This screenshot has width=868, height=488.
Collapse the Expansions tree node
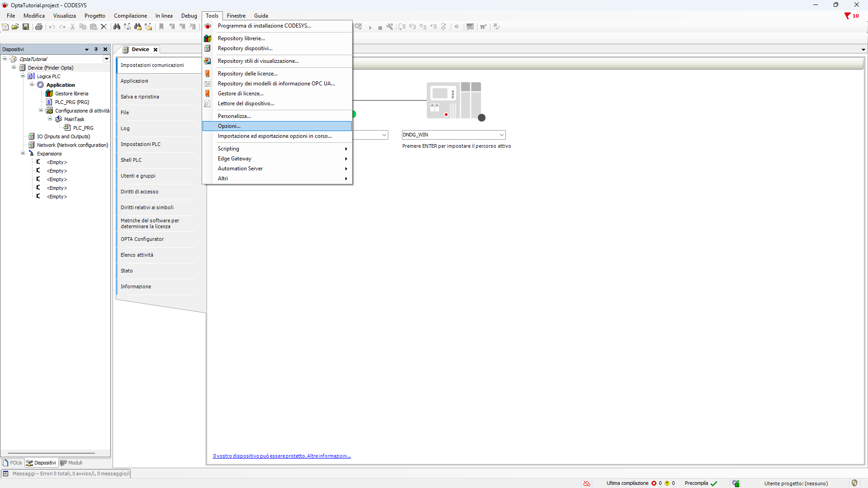coord(23,153)
